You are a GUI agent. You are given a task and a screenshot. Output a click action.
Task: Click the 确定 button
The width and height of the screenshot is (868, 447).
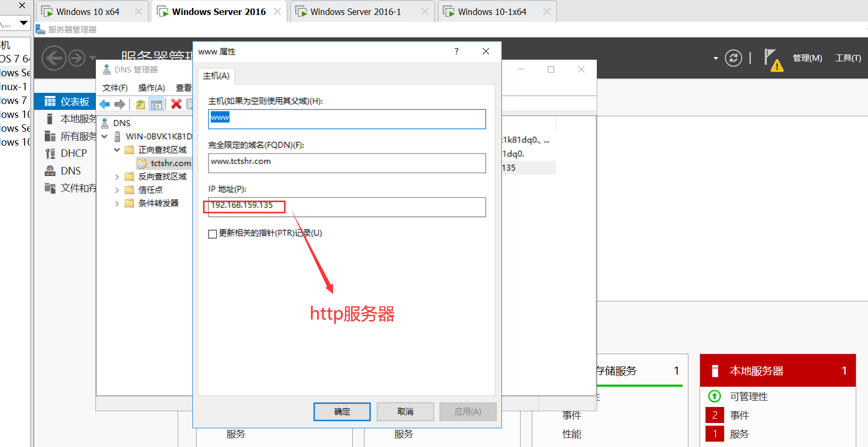coord(342,412)
